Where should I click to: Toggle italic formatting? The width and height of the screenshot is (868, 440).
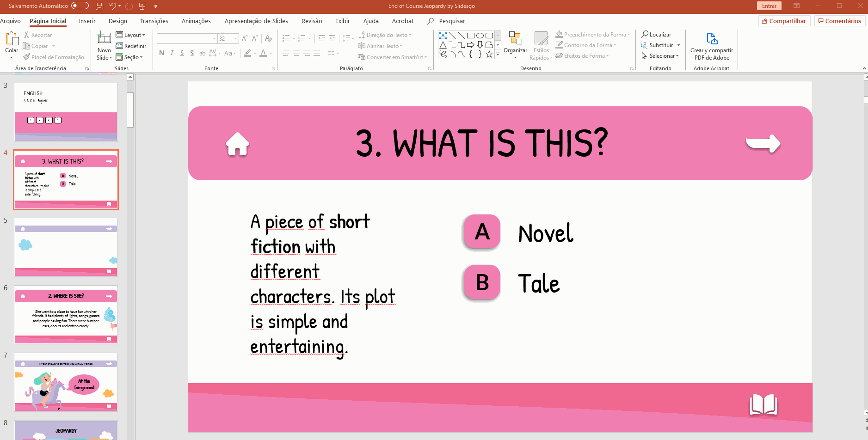tap(172, 53)
